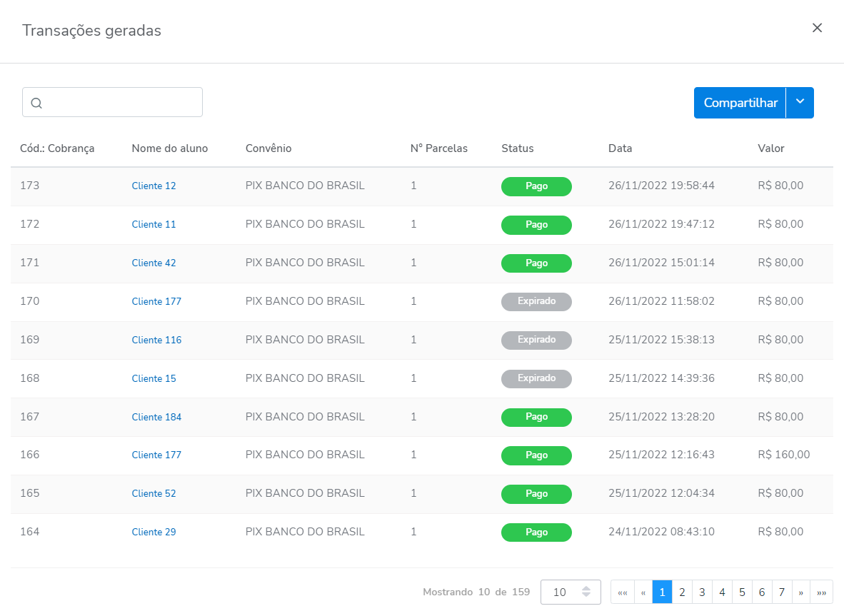Click the search magnifier icon

36,103
